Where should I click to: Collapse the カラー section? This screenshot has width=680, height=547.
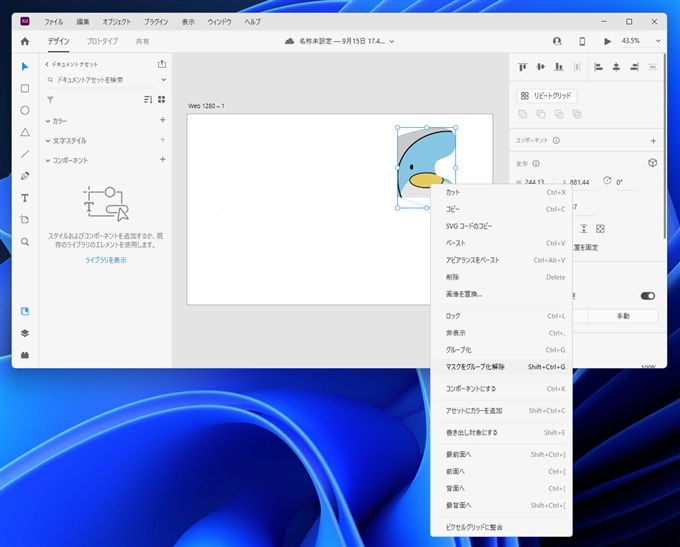click(x=48, y=121)
